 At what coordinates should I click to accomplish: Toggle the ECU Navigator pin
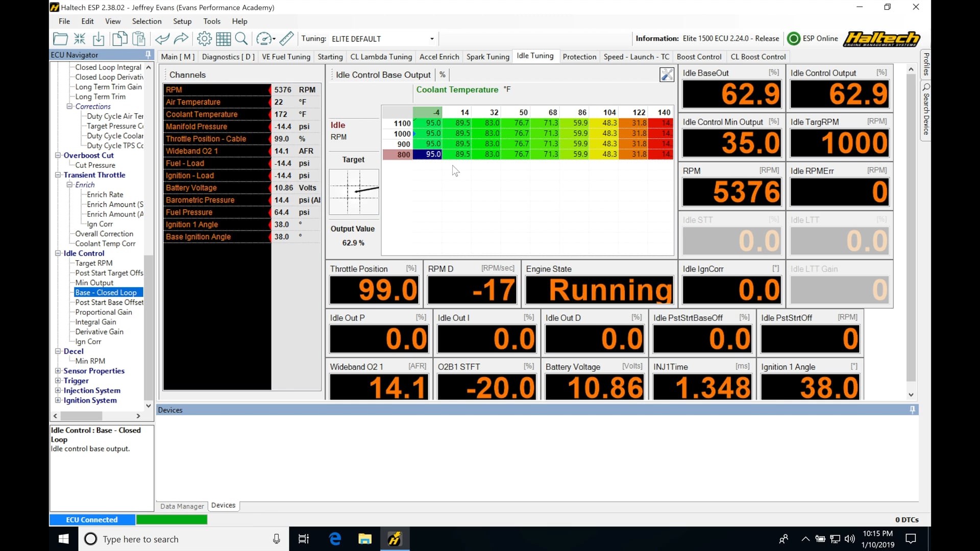148,55
